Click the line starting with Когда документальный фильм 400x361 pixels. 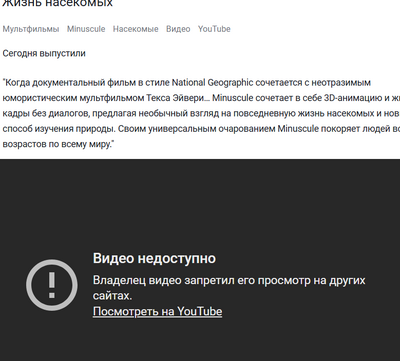187,82
